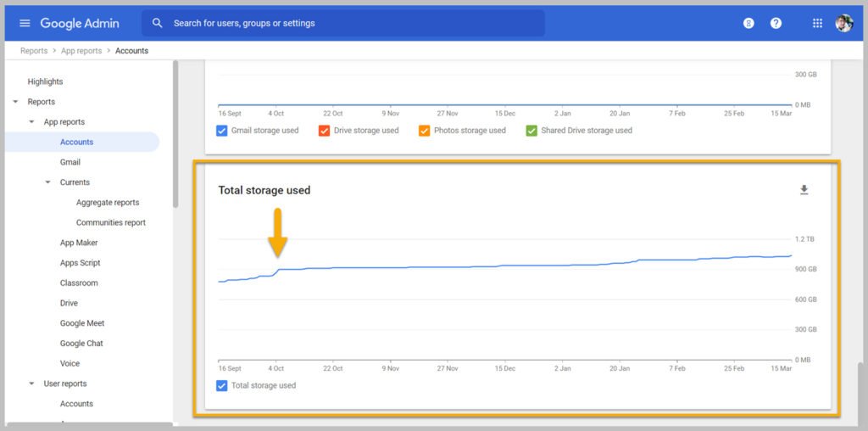Click the 1.2 TB axis label

click(804, 239)
